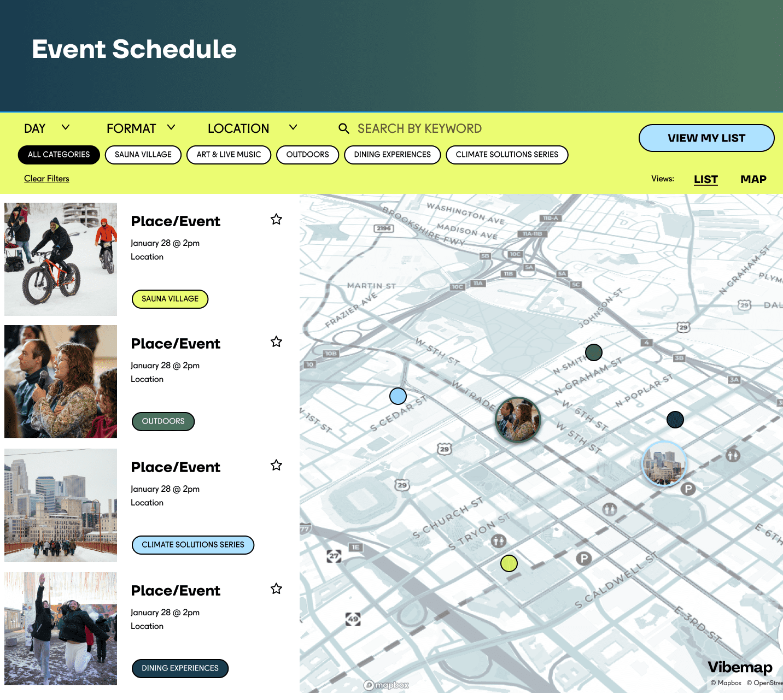Star the Dining Experiences event listing

[x=276, y=589]
